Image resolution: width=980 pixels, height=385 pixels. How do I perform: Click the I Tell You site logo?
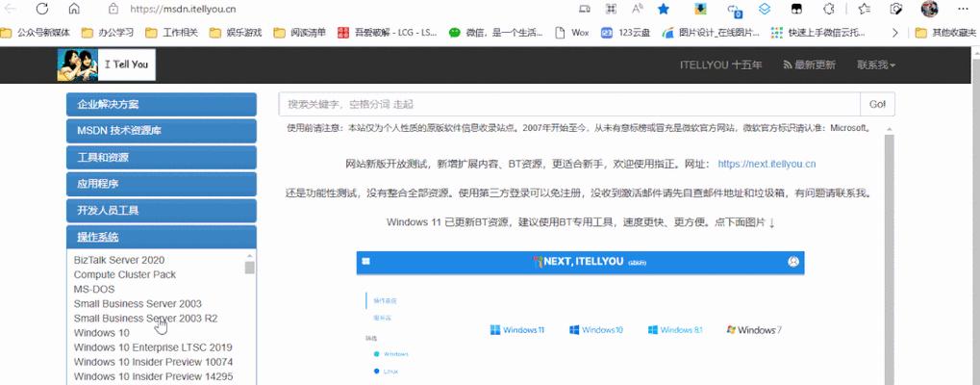pyautogui.click(x=106, y=64)
